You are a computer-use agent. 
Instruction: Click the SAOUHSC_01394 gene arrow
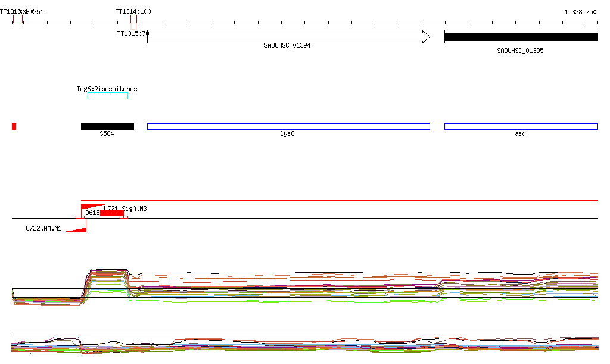(288, 37)
